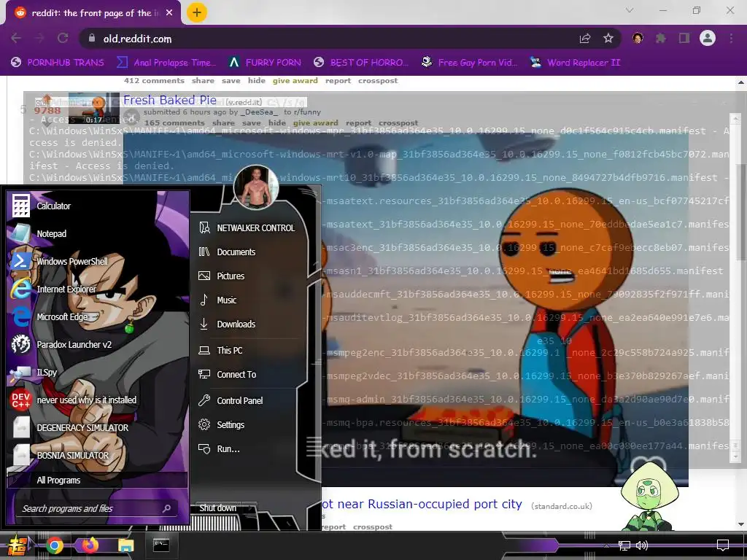Open File Explorer from the taskbar

click(125, 545)
